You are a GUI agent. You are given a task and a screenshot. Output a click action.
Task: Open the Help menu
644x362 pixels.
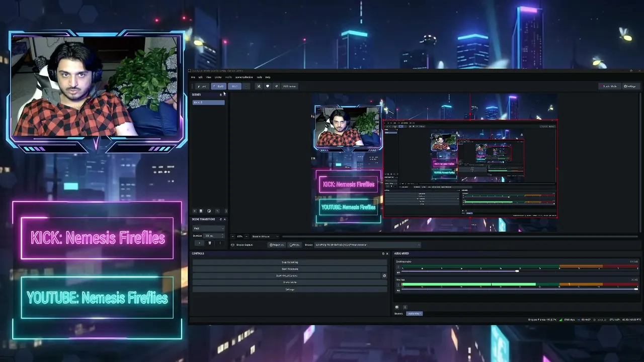click(268, 77)
